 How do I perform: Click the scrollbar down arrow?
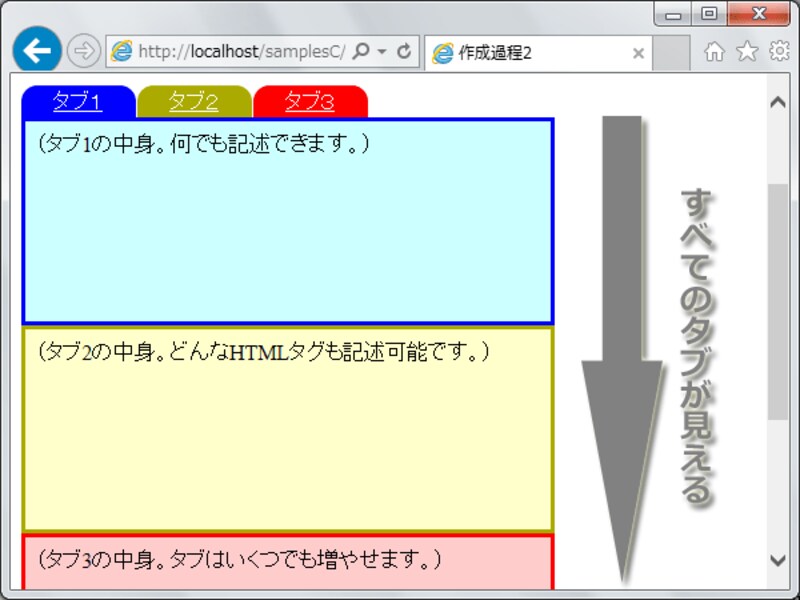tap(778, 560)
